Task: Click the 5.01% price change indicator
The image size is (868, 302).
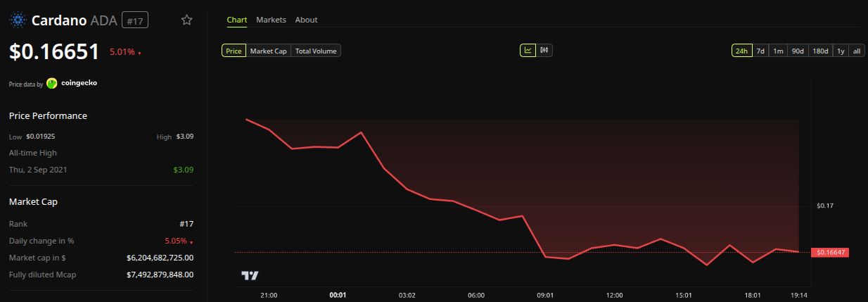Action: point(125,53)
